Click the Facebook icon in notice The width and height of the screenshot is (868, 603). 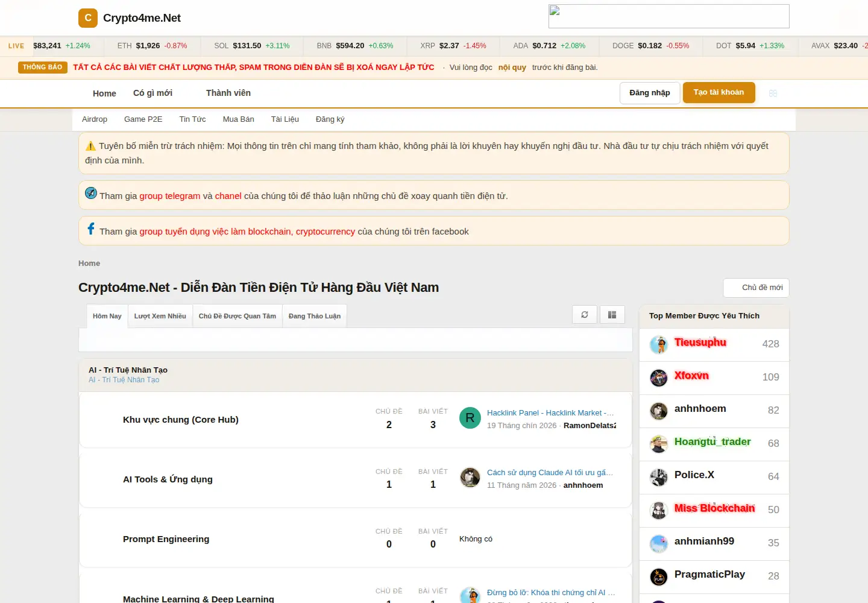coord(91,229)
